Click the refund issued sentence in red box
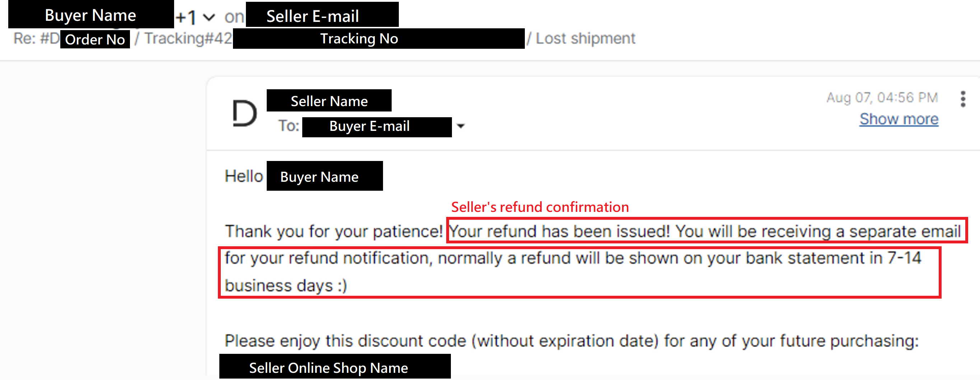 [x=559, y=232]
